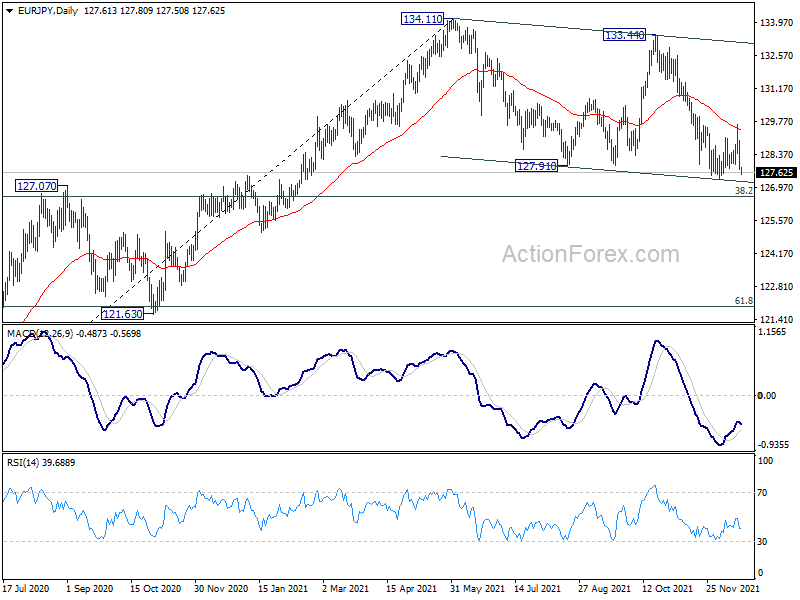The height and width of the screenshot is (600, 800).
Task: Click the MACD zero level axis label
Action: [x=767, y=395]
